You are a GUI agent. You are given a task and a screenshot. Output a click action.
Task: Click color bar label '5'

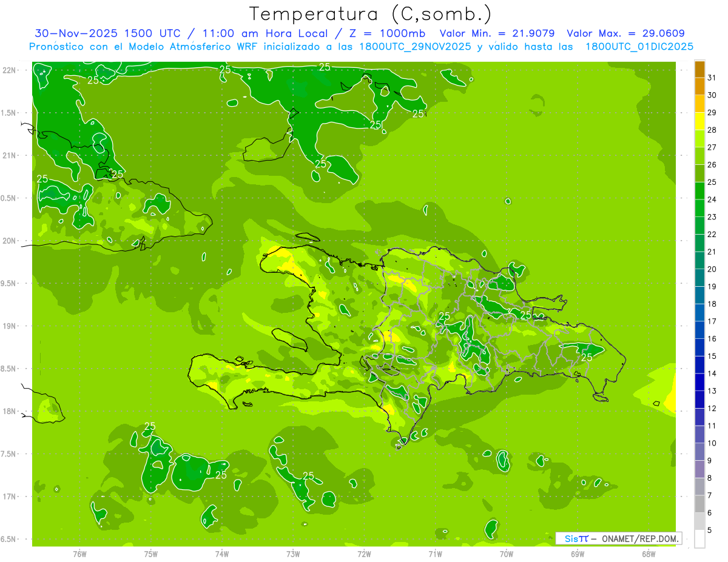coord(710,530)
